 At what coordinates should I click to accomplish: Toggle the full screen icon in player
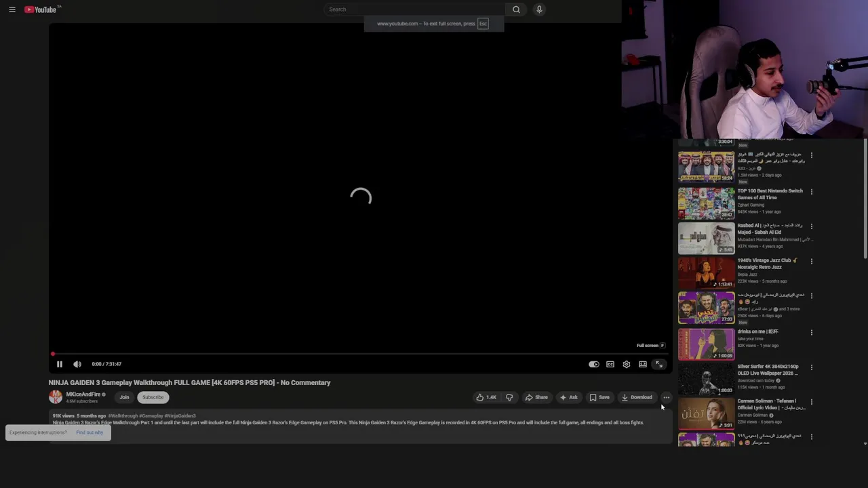pos(659,364)
